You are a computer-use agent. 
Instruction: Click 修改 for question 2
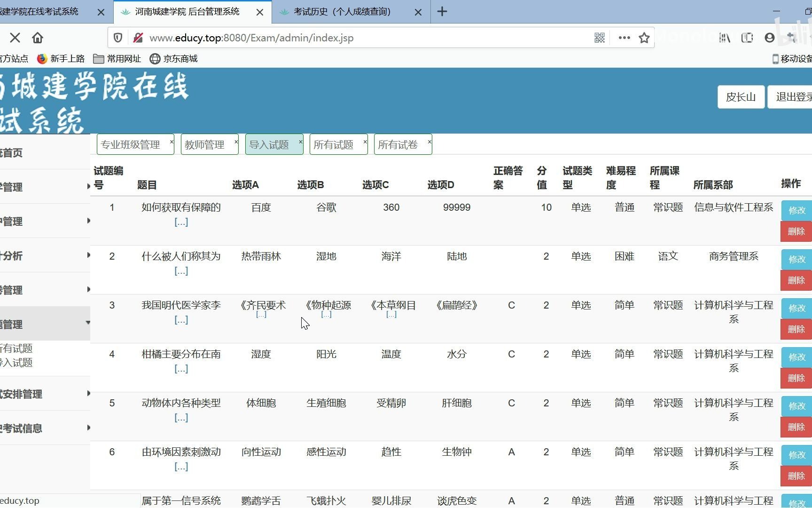pos(796,259)
